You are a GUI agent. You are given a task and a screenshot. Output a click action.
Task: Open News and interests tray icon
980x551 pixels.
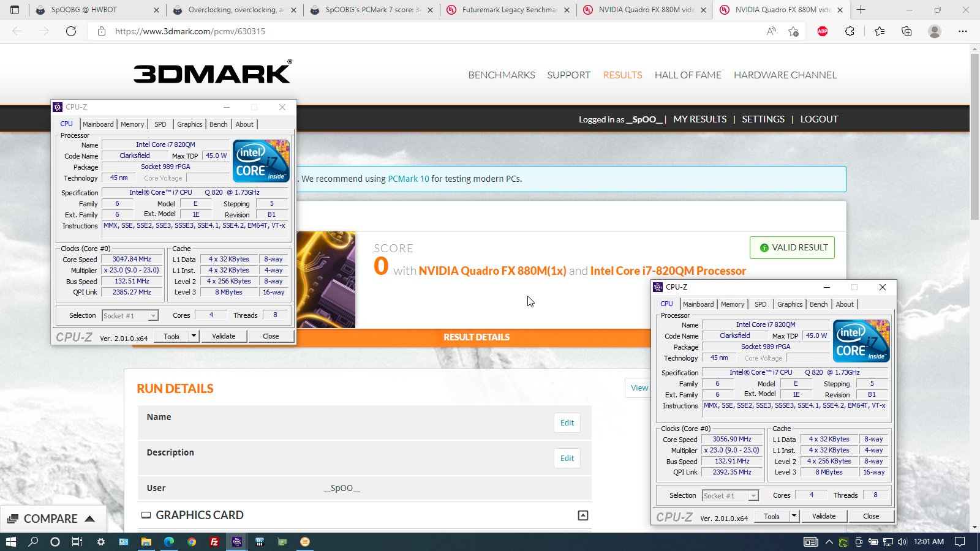point(810,542)
